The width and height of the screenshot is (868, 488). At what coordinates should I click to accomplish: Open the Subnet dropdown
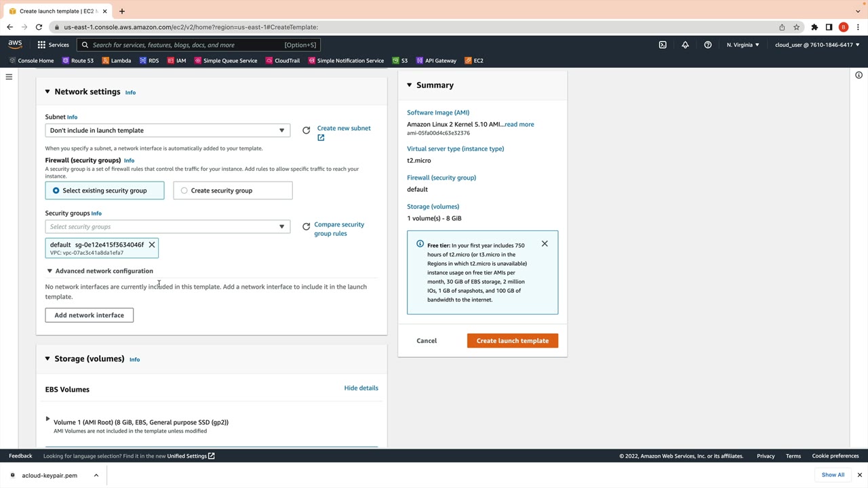(x=167, y=130)
